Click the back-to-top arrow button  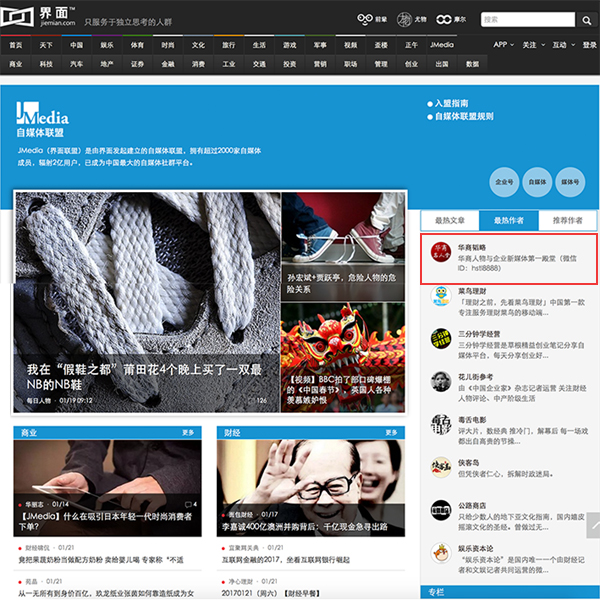(x=593, y=525)
